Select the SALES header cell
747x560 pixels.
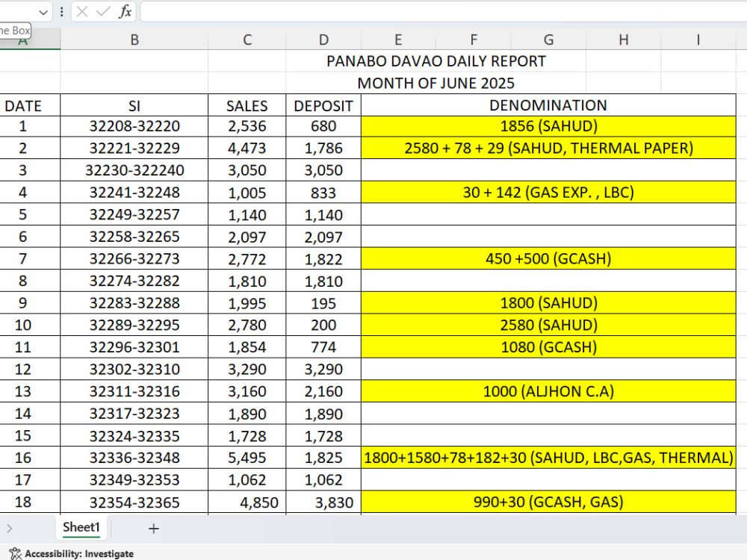pos(247,105)
